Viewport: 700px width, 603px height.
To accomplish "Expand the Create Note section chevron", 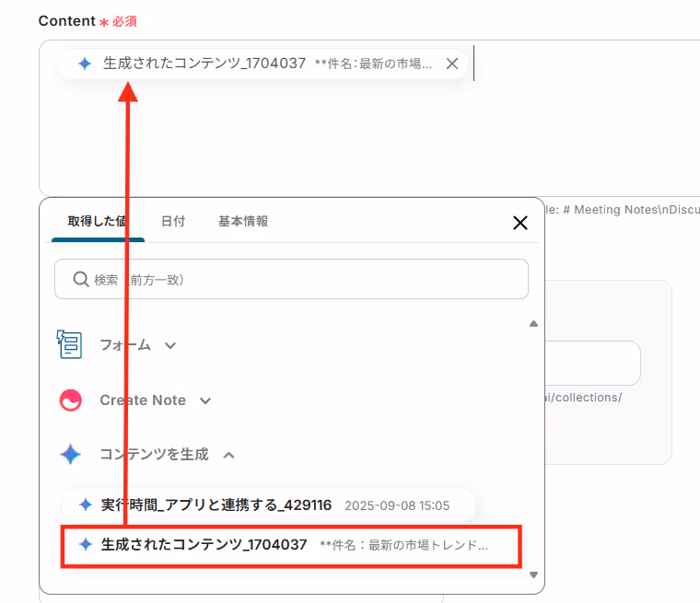I will coord(204,400).
